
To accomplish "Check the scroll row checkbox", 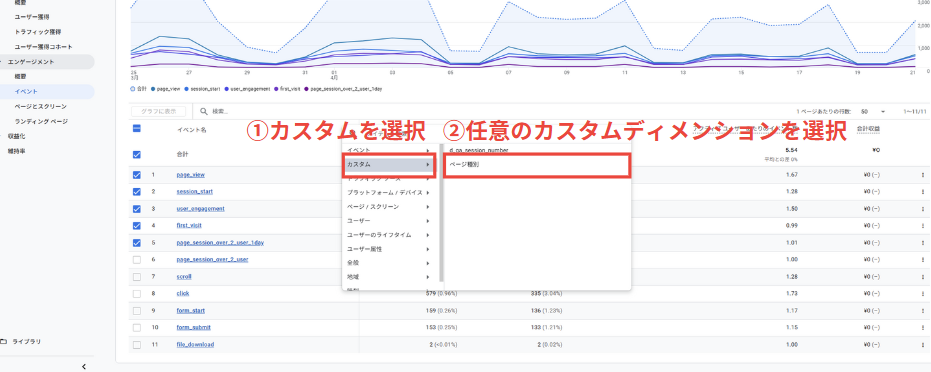I will (137, 276).
